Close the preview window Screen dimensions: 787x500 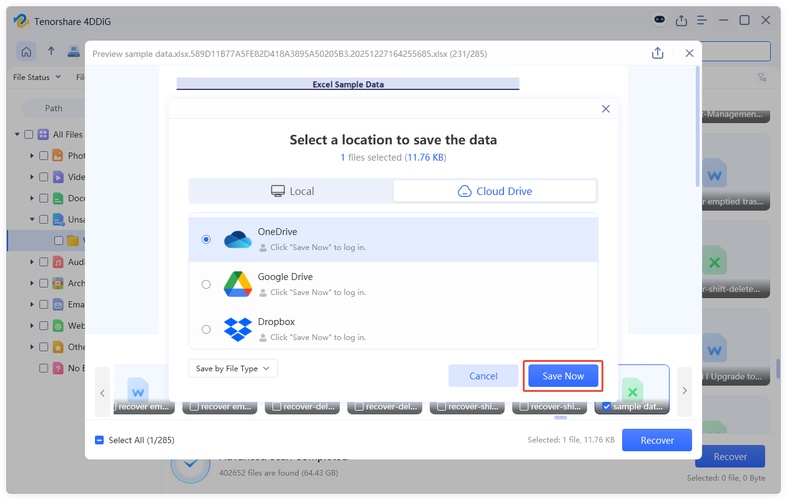pos(690,53)
